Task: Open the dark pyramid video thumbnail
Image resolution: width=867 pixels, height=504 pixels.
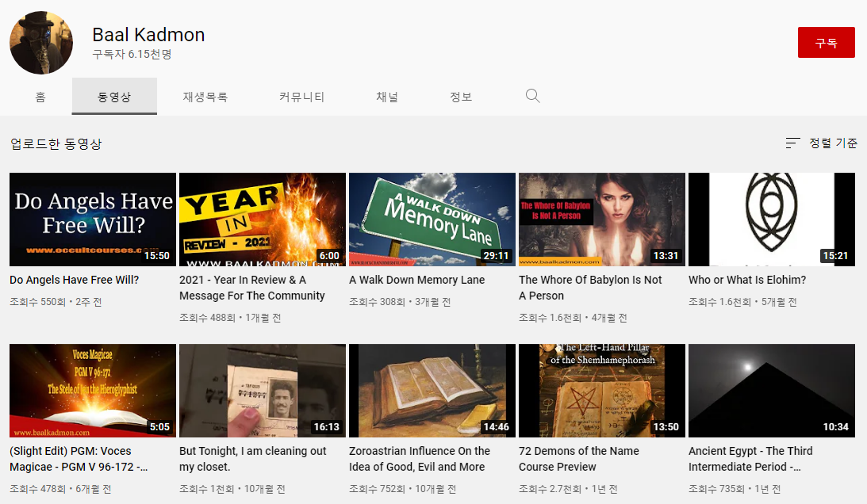Action: click(772, 391)
